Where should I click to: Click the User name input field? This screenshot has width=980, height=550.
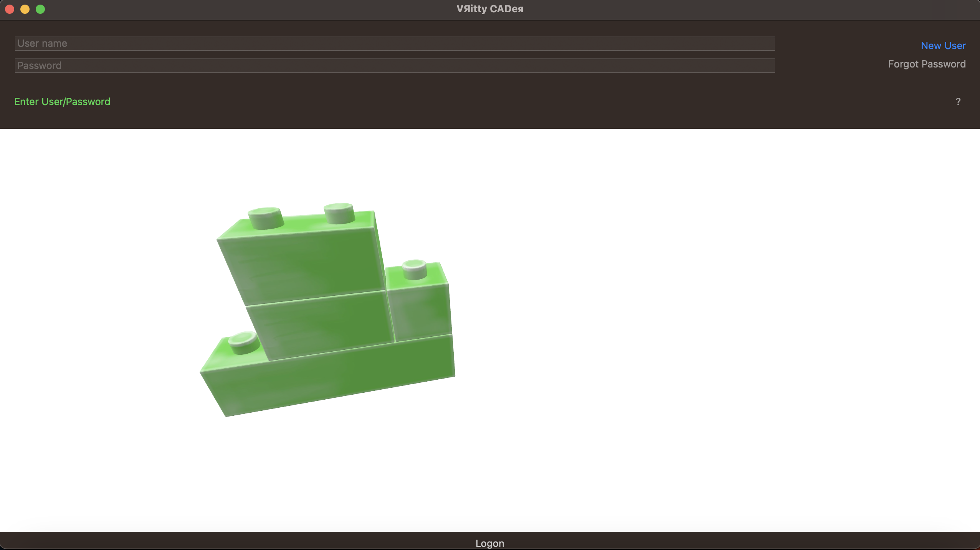395,43
